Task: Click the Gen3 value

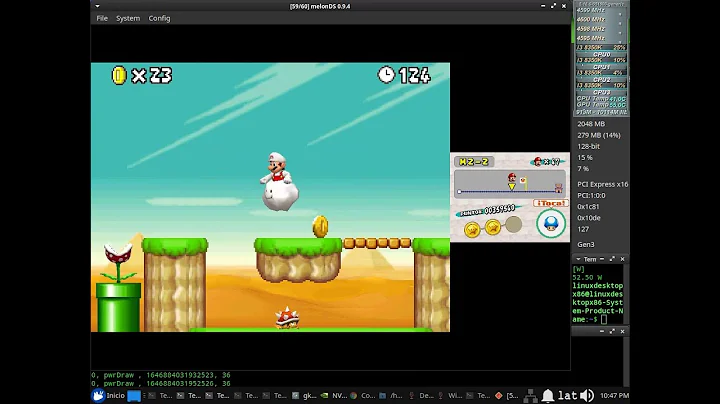Action: tap(585, 245)
